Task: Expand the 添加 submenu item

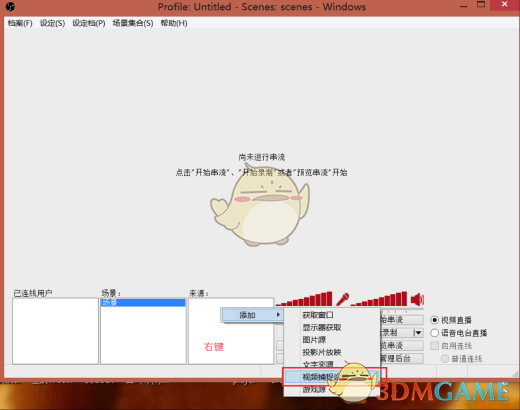Action: (252, 315)
